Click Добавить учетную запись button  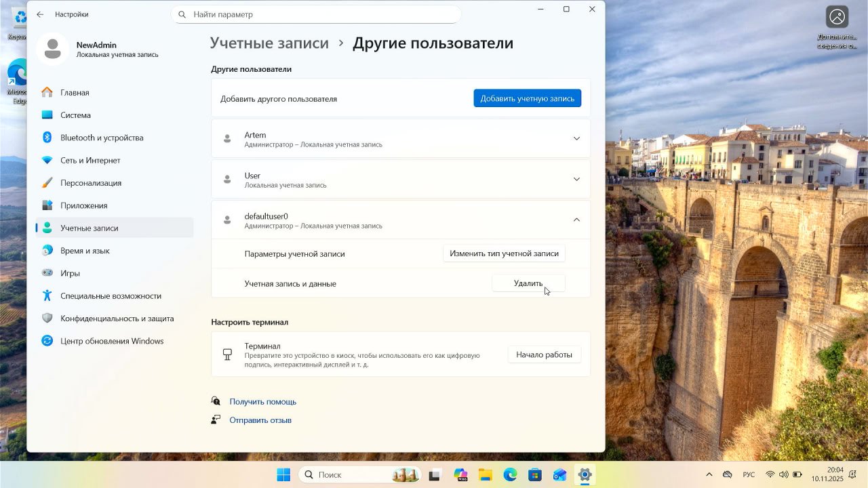tap(527, 98)
